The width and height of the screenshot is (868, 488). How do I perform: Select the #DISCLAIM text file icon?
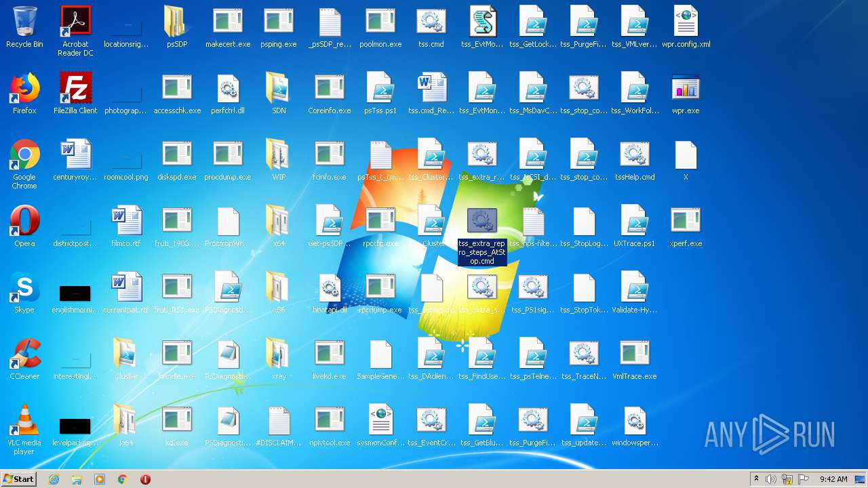[279, 421]
